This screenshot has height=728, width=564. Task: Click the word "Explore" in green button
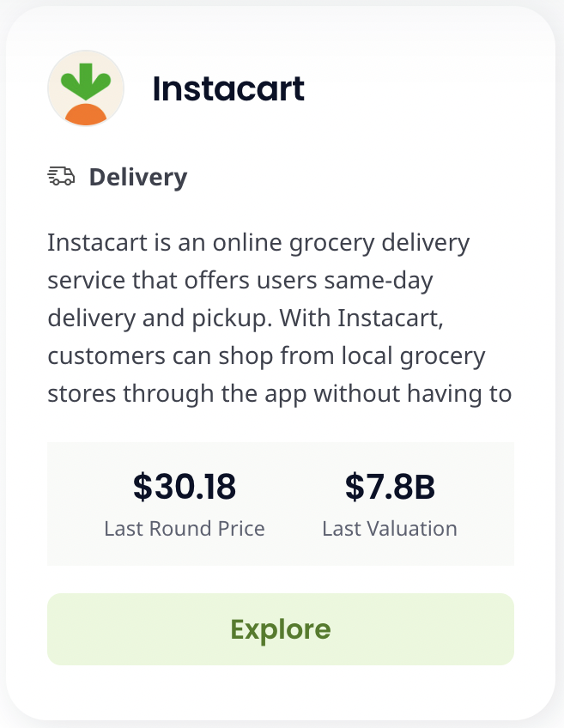pyautogui.click(x=281, y=629)
